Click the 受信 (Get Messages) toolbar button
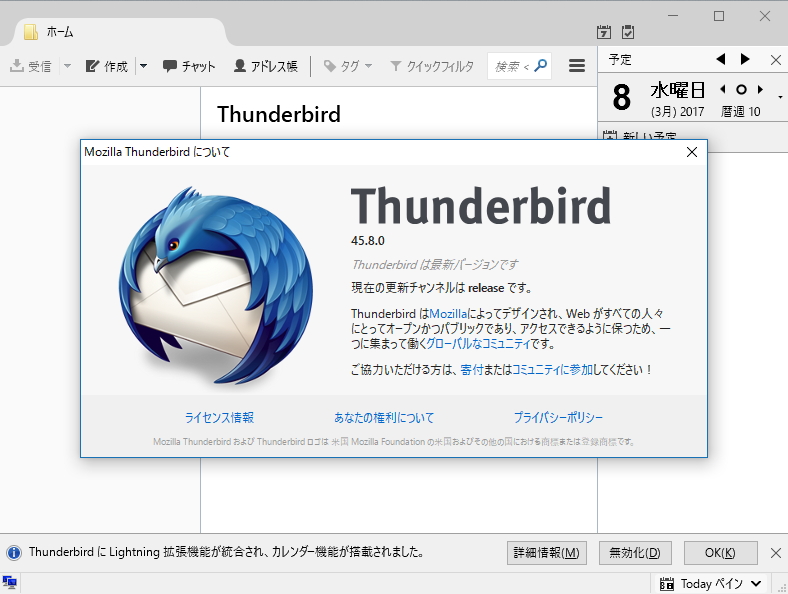The height and width of the screenshot is (594, 788). 31,66
